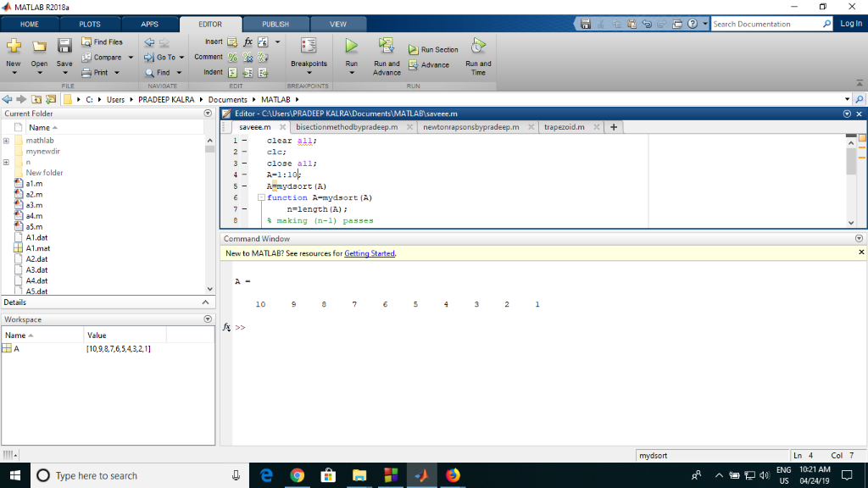This screenshot has width=868, height=488.
Task: Click the editor vertical scrollbar down arrow
Action: pos(851,223)
